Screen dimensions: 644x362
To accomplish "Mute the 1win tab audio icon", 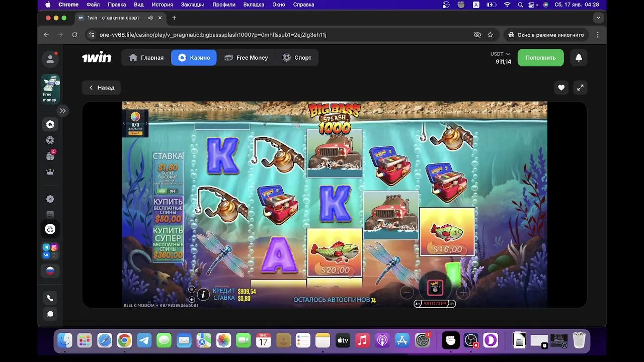I will pos(150,18).
